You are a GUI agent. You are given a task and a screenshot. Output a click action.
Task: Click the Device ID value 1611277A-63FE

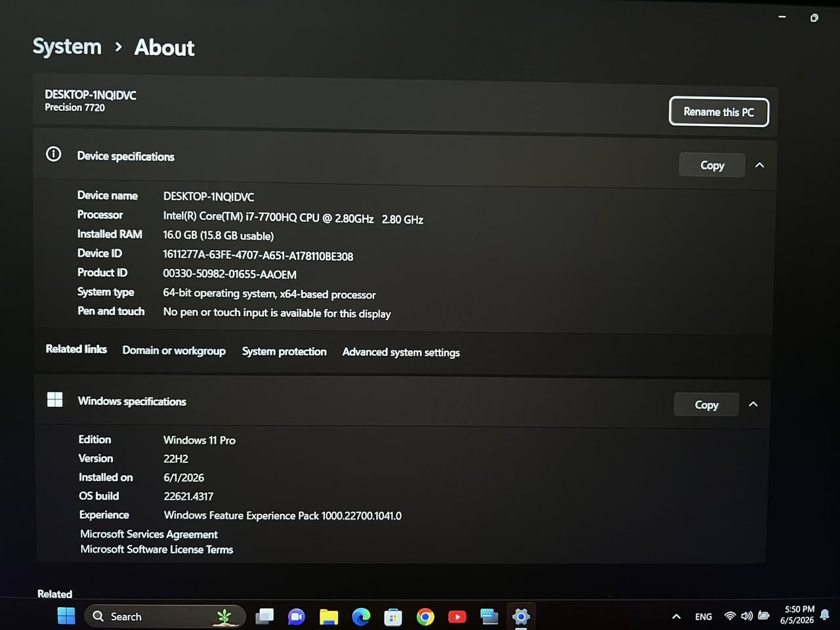point(258,256)
